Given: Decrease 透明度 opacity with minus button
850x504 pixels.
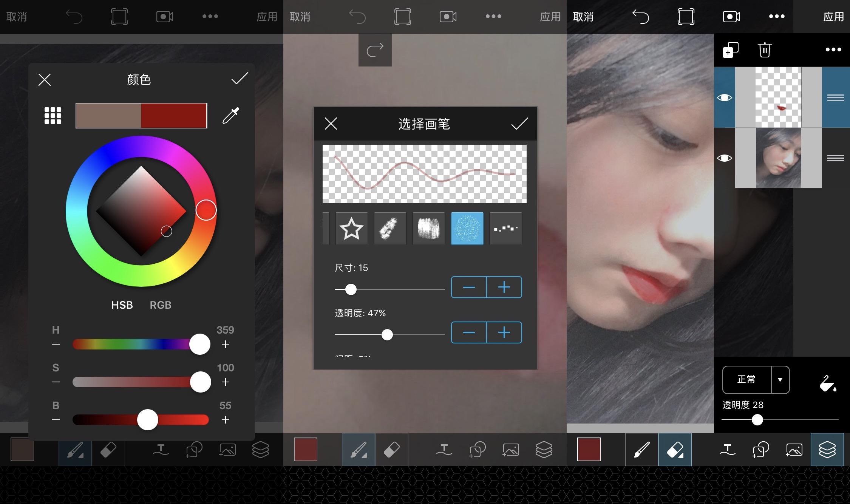Looking at the screenshot, I should (x=469, y=332).
